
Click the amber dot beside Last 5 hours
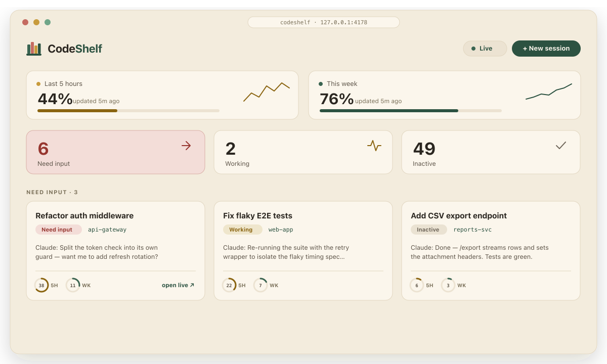coord(38,84)
